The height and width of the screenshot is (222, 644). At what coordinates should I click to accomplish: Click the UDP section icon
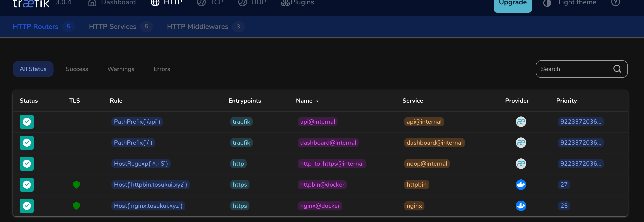[x=242, y=3]
